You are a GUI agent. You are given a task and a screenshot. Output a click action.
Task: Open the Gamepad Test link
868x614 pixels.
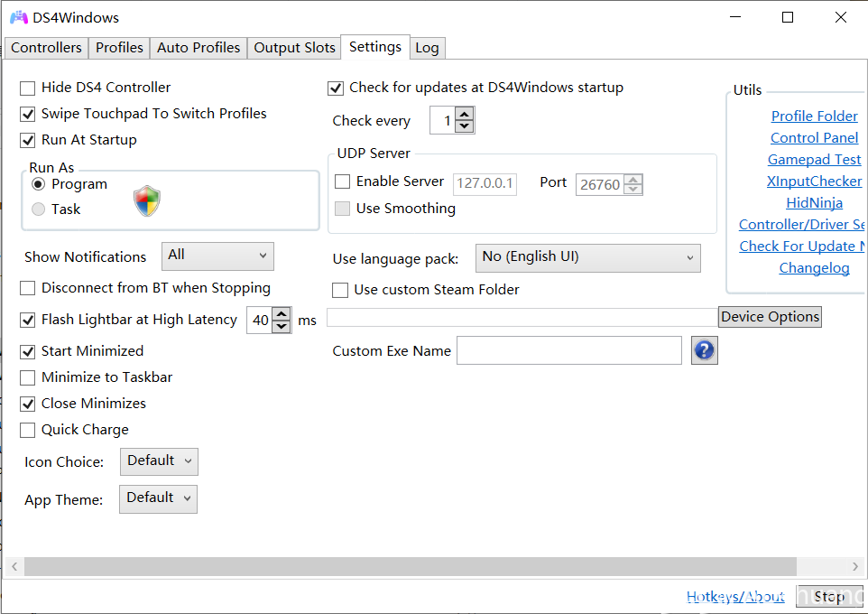tap(814, 160)
